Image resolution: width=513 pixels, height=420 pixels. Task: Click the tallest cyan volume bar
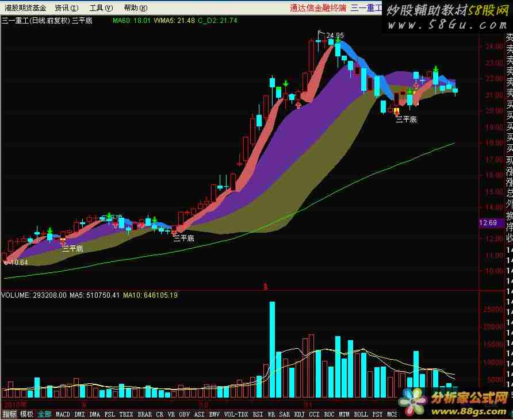[x=272, y=349]
